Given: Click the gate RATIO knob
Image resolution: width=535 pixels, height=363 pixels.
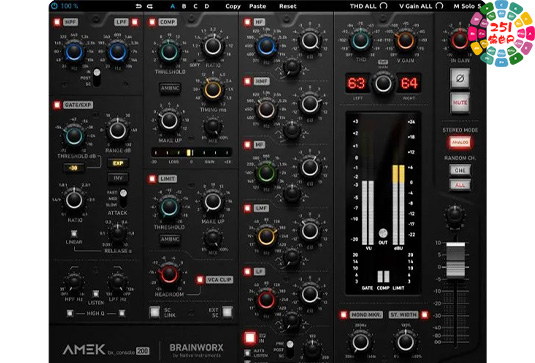Looking at the screenshot, I should pyautogui.click(x=74, y=200).
